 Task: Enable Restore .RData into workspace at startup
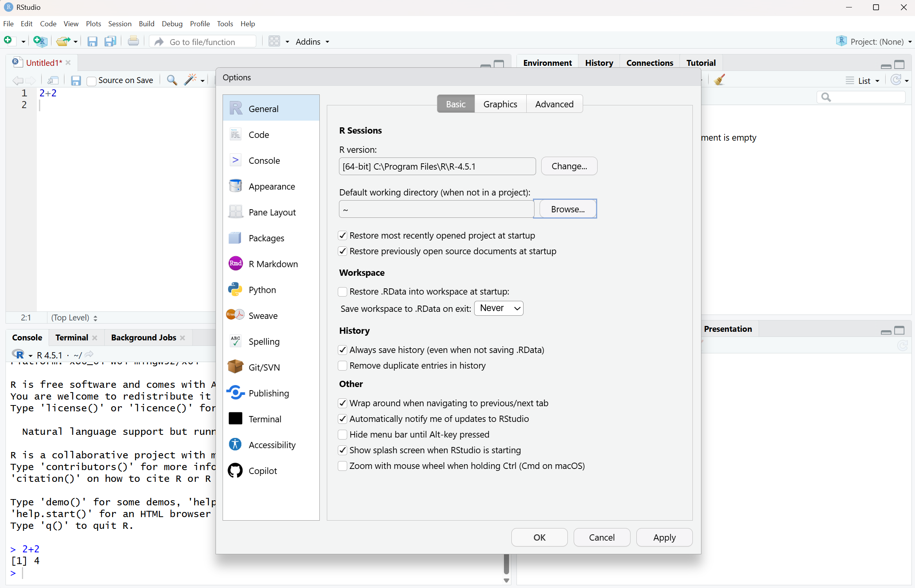(x=342, y=291)
